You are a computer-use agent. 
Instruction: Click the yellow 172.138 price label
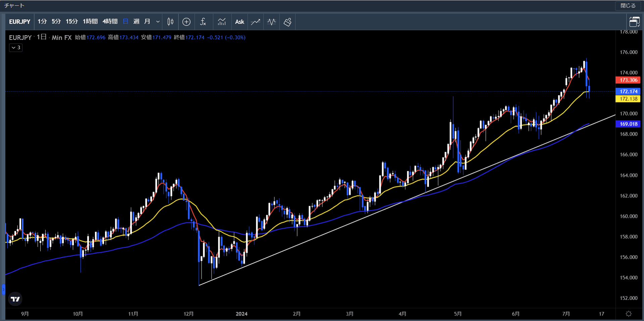pos(628,99)
